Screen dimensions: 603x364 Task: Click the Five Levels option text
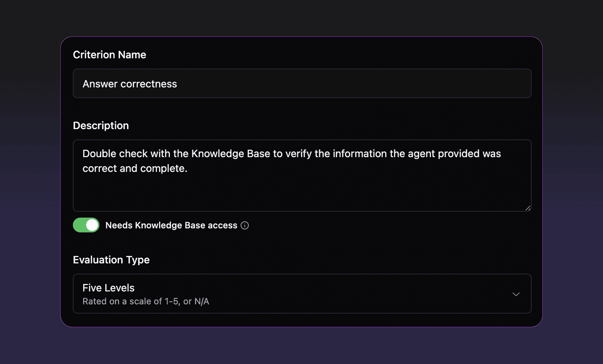108,288
